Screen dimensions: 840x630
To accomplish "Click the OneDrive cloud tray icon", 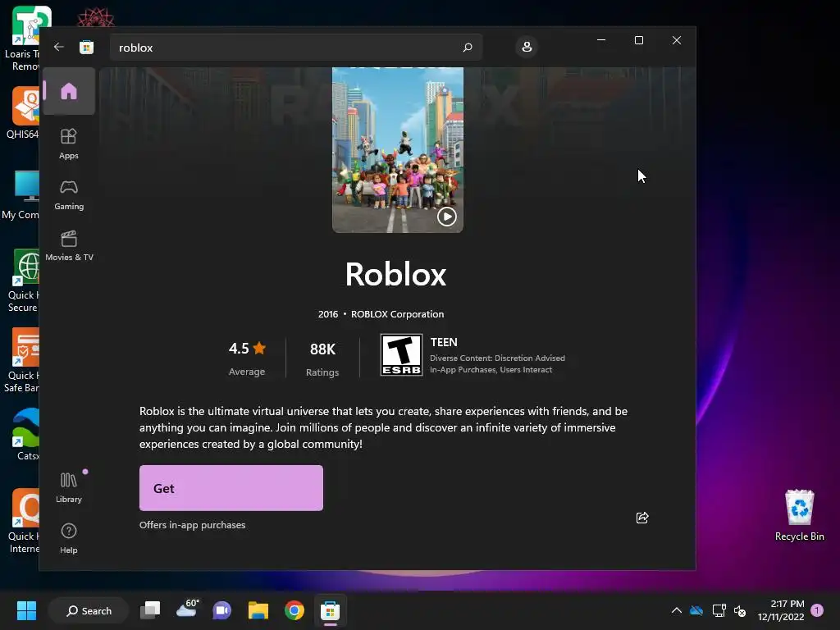I will (x=696, y=610).
